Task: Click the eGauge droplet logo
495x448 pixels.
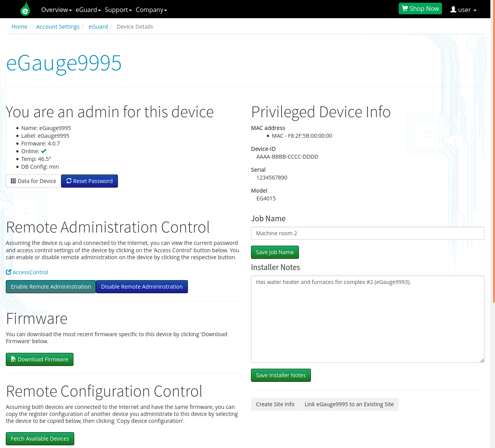Action: [25, 9]
